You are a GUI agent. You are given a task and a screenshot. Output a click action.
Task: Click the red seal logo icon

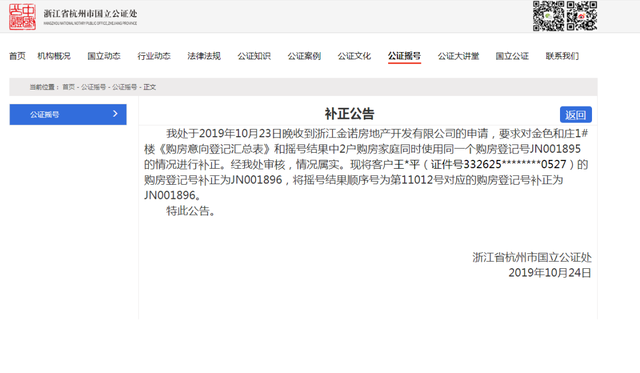(22, 17)
